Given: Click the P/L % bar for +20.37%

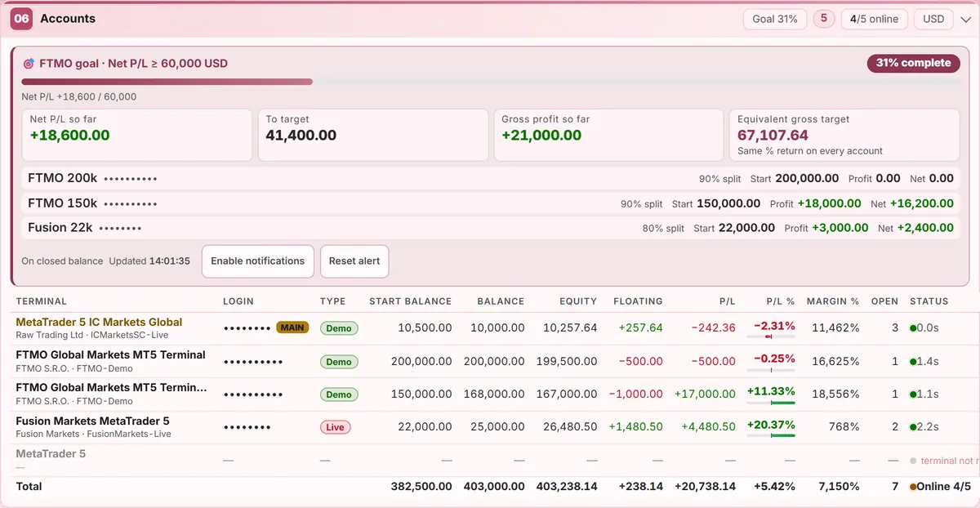Looking at the screenshot, I should (771, 435).
